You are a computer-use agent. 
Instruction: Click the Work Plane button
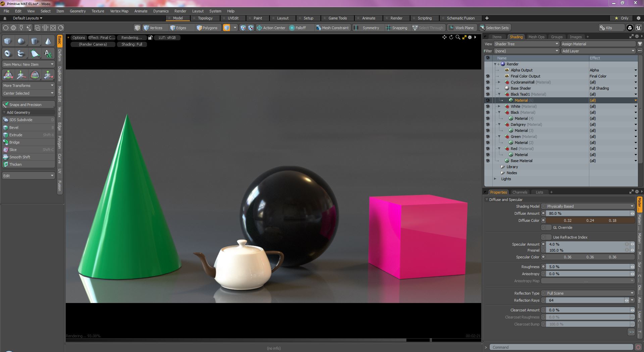pyautogui.click(x=461, y=28)
